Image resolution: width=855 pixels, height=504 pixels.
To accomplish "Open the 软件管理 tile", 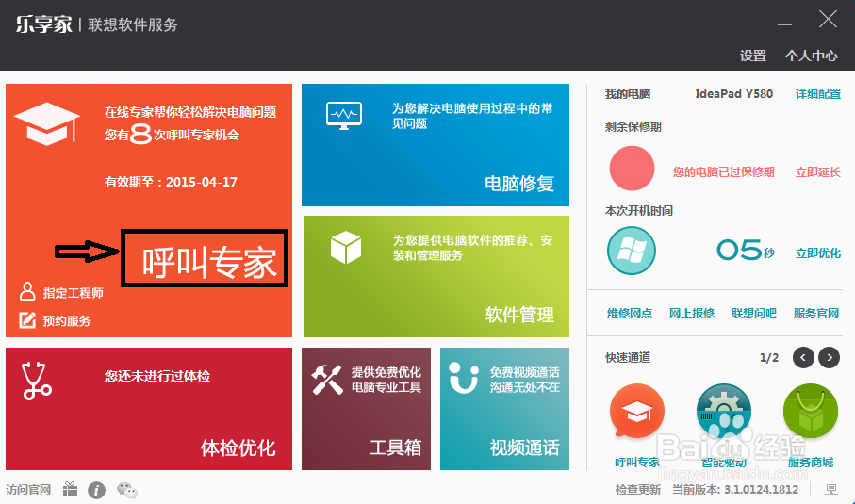I will (436, 276).
